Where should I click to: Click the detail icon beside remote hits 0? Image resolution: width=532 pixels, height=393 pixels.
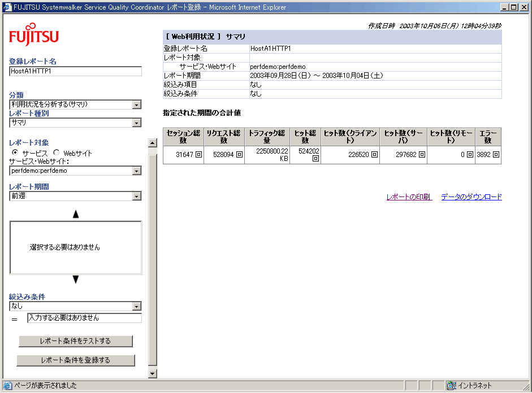469,155
